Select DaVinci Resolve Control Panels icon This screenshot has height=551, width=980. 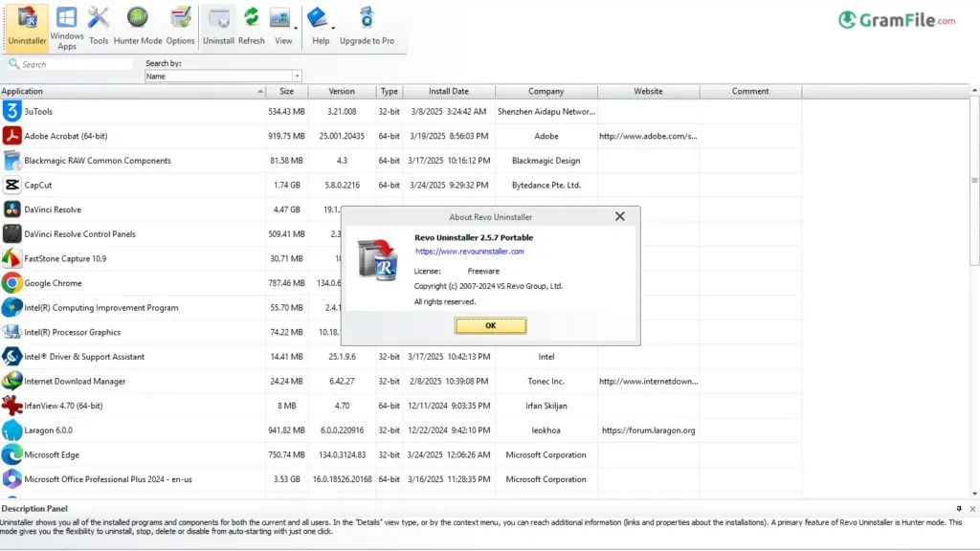[11, 233]
